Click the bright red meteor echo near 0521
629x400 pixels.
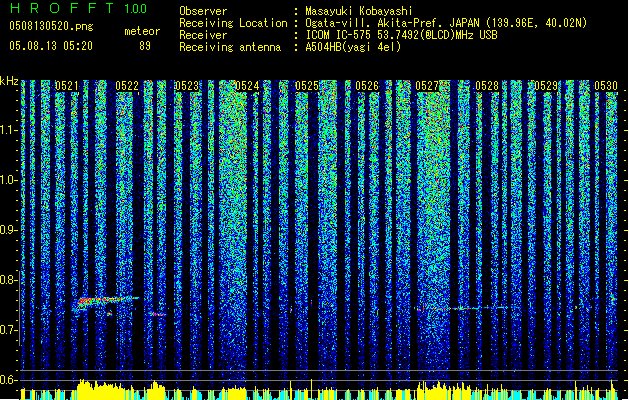point(106,301)
